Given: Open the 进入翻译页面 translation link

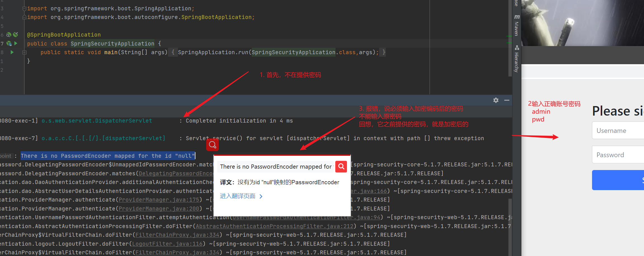Looking at the screenshot, I should tap(237, 196).
